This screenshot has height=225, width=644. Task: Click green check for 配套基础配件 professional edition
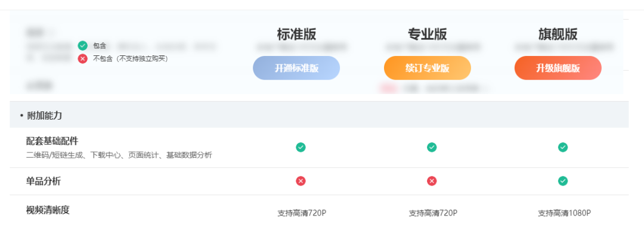[x=432, y=147]
